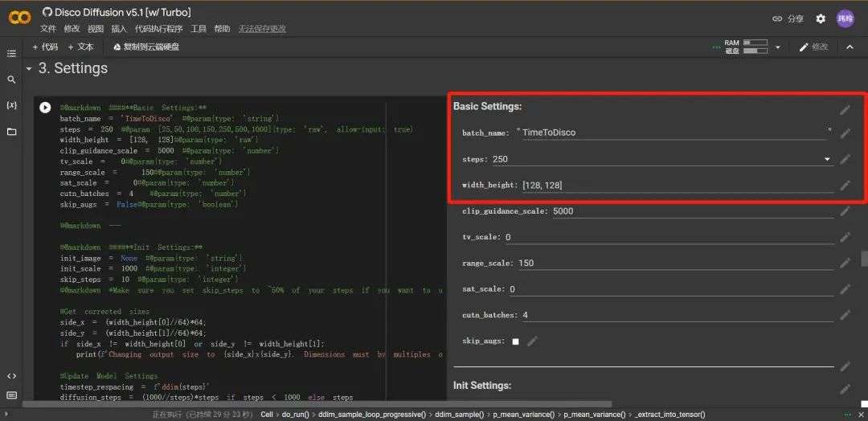
Task: Close the status bar with the X
Action: [x=862, y=415]
